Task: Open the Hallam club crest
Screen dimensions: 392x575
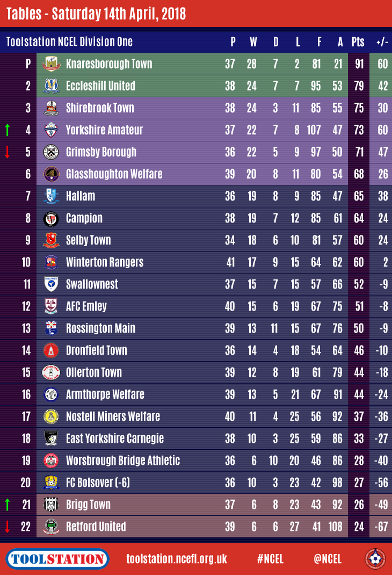Action: tap(51, 196)
